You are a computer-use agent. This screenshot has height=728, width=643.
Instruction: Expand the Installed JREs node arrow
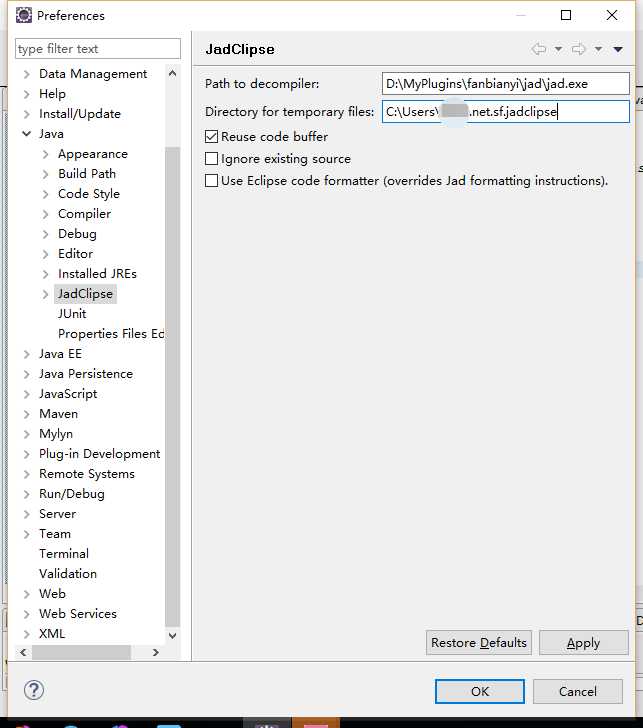(45, 274)
